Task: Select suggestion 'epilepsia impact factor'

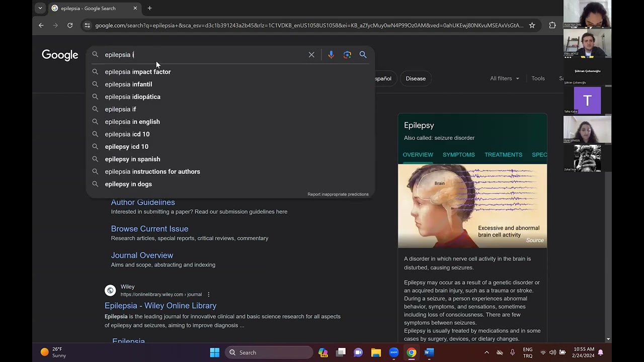Action: point(230,72)
